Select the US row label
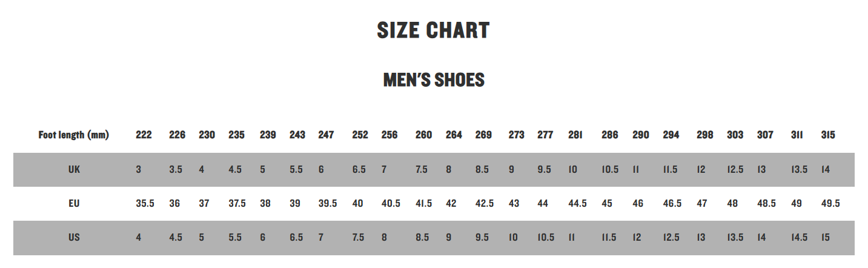Screen dimensions: 868x268 pyautogui.click(x=74, y=238)
